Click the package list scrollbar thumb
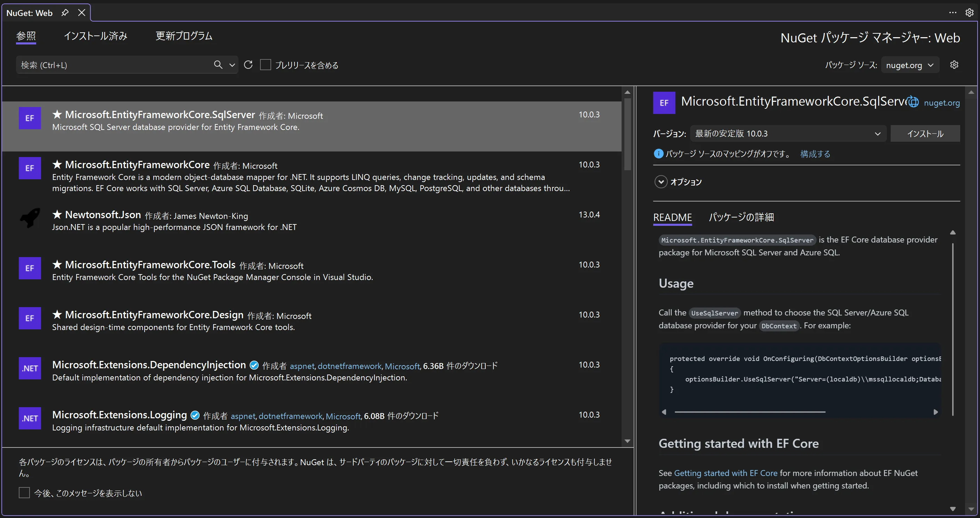 627,134
